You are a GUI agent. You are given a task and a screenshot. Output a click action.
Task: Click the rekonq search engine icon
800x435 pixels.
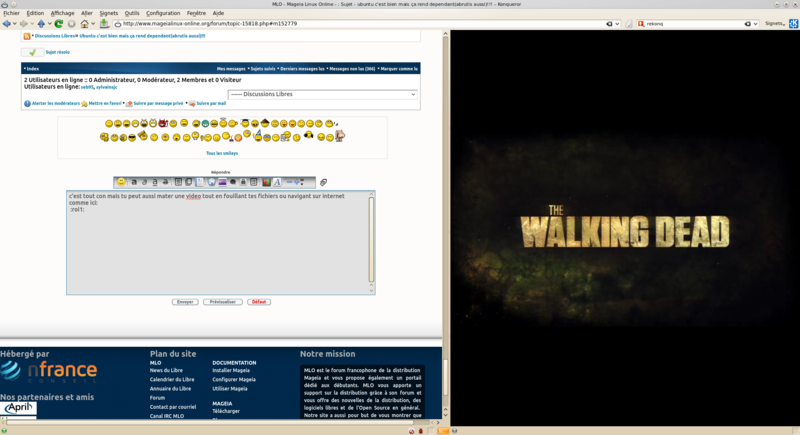tap(641, 23)
